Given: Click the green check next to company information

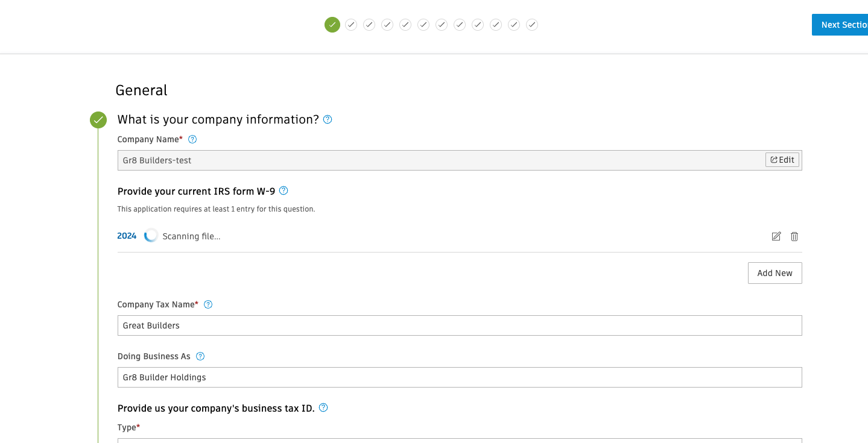Looking at the screenshot, I should point(98,120).
